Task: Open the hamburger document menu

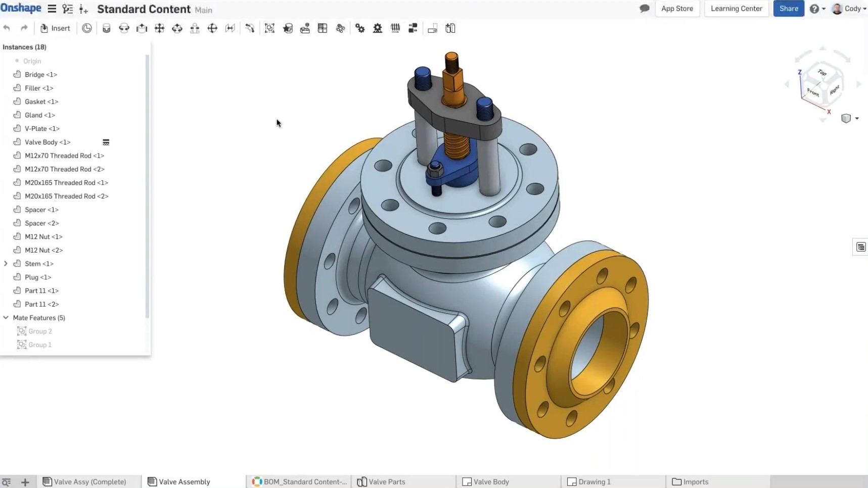Action: pyautogui.click(x=52, y=8)
